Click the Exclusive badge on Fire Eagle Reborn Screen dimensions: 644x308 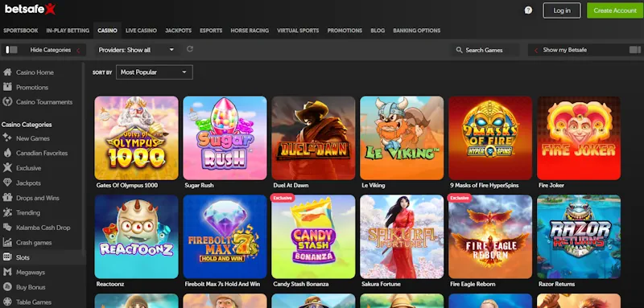point(460,198)
